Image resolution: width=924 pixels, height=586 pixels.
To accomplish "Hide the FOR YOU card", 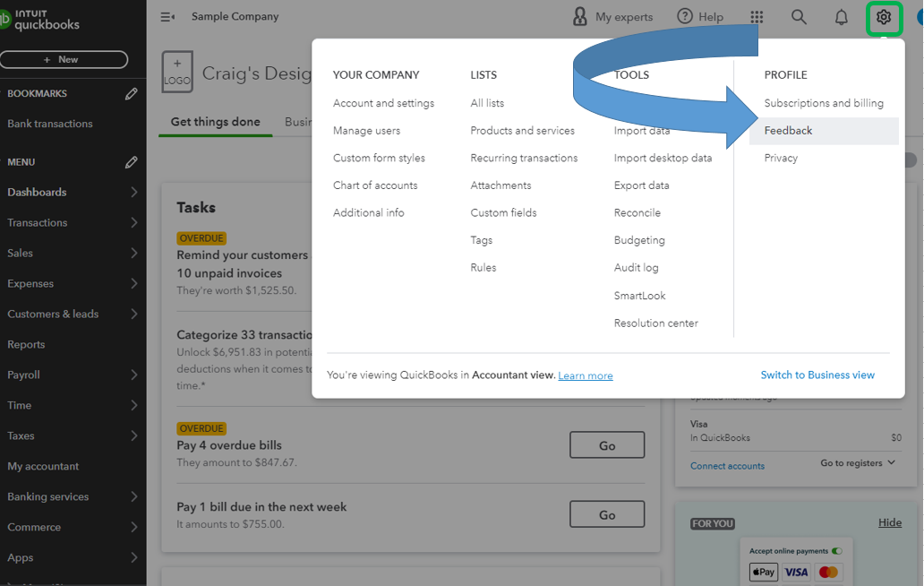I will (x=890, y=522).
